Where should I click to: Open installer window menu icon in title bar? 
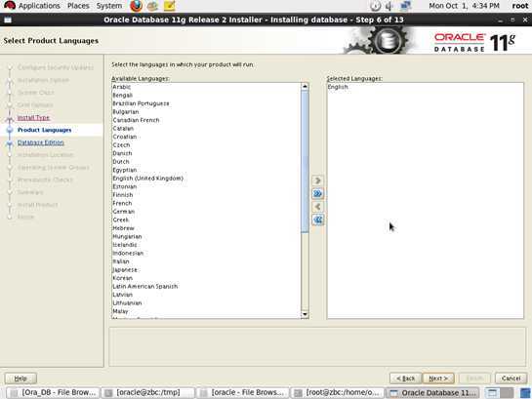click(x=8, y=20)
